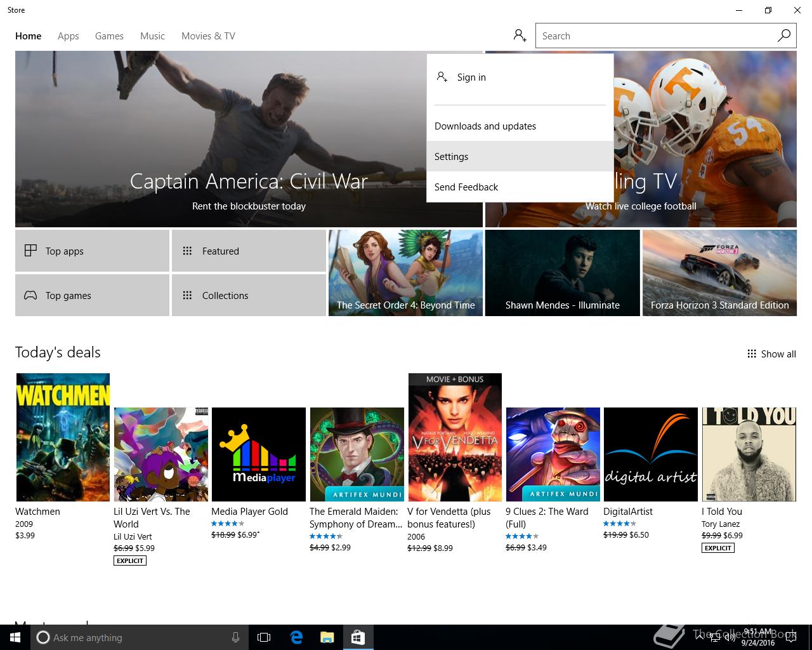Open the DigitalArtist app cover
The height and width of the screenshot is (650, 812).
tap(651, 454)
